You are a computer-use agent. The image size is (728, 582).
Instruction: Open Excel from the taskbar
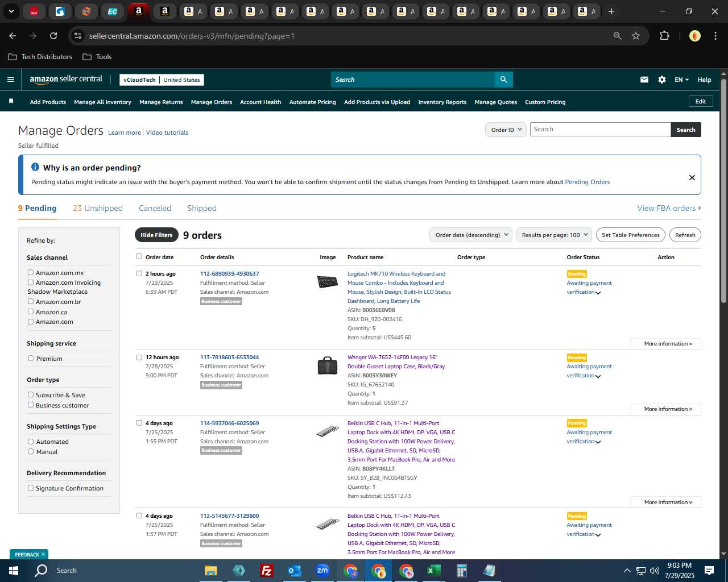433,571
